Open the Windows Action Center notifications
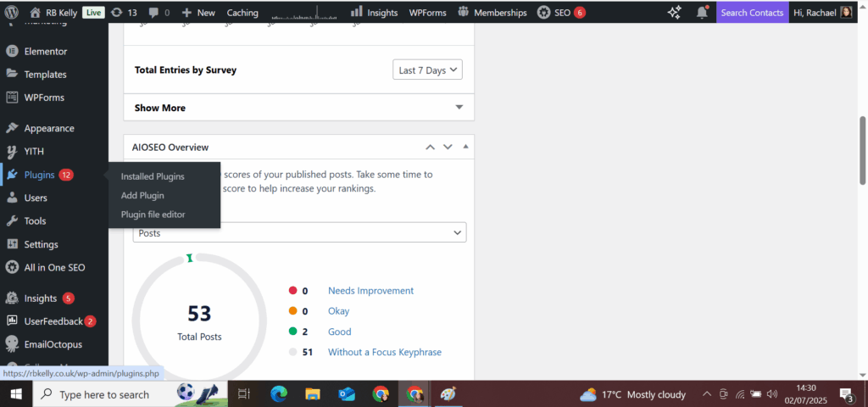The height and width of the screenshot is (407, 868). coord(847,395)
